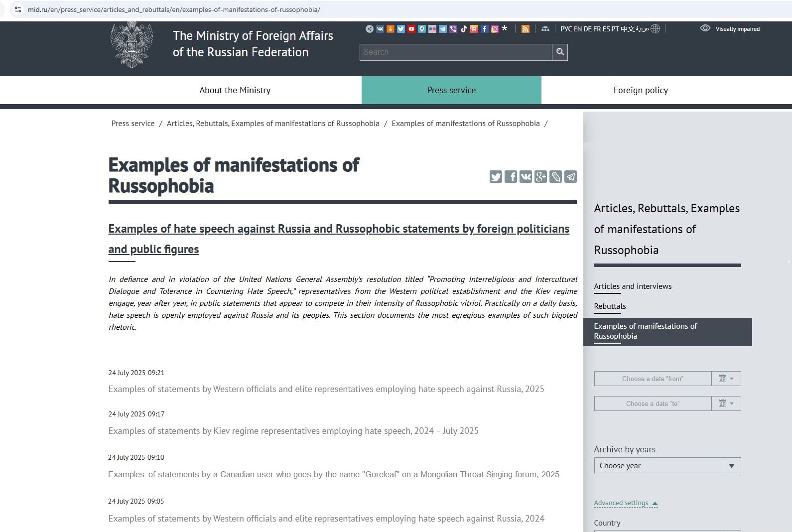The height and width of the screenshot is (532, 792).
Task: Click the asterisk footnote mark in the header
Action: click(505, 28)
